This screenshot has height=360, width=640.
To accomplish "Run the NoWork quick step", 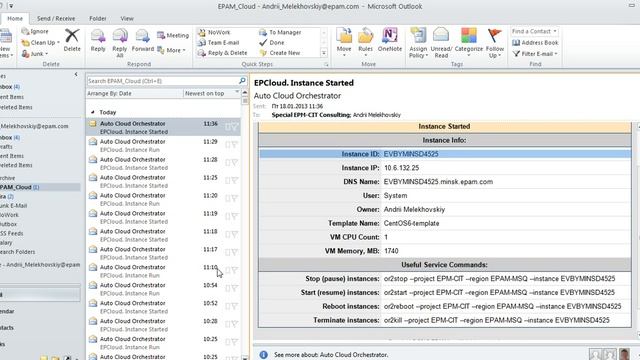I will point(215,32).
